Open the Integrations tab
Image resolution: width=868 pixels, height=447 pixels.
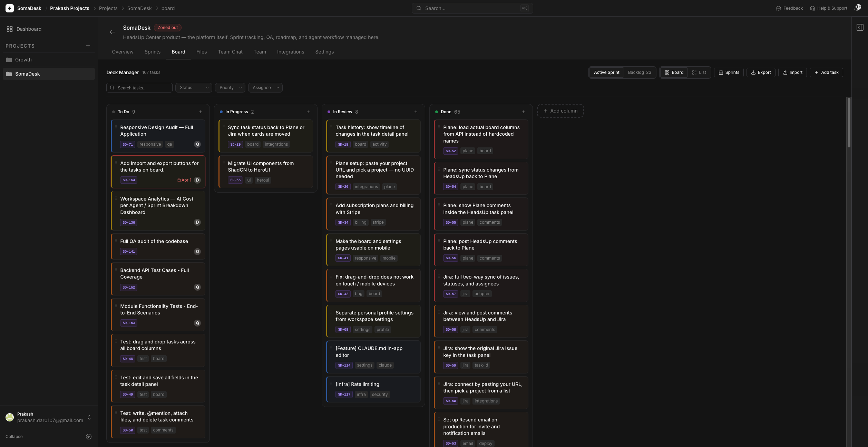click(x=291, y=52)
